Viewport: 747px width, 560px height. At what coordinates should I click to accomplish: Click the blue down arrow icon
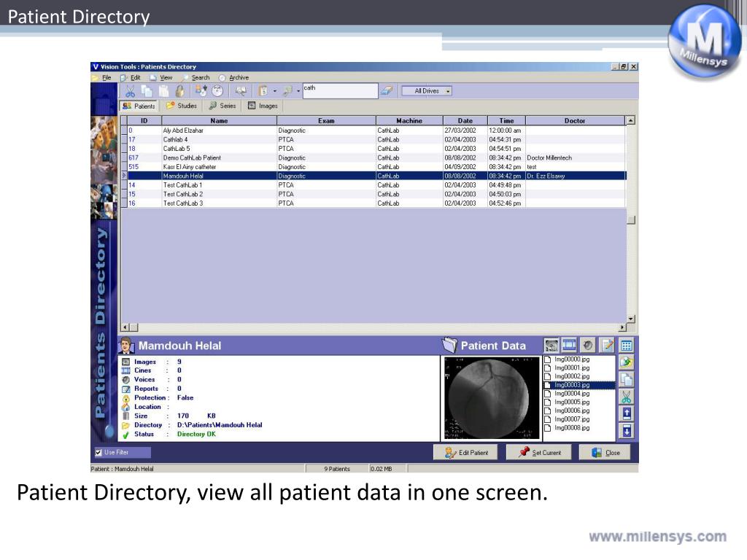pyautogui.click(x=627, y=431)
